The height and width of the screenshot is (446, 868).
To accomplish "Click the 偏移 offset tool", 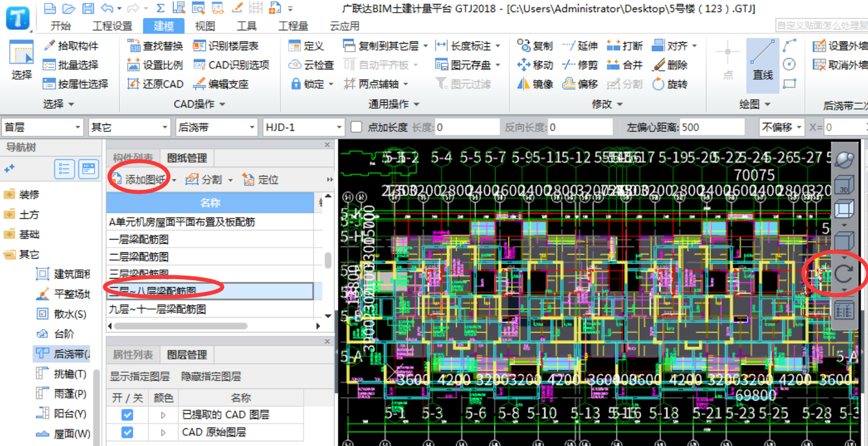I will point(580,84).
